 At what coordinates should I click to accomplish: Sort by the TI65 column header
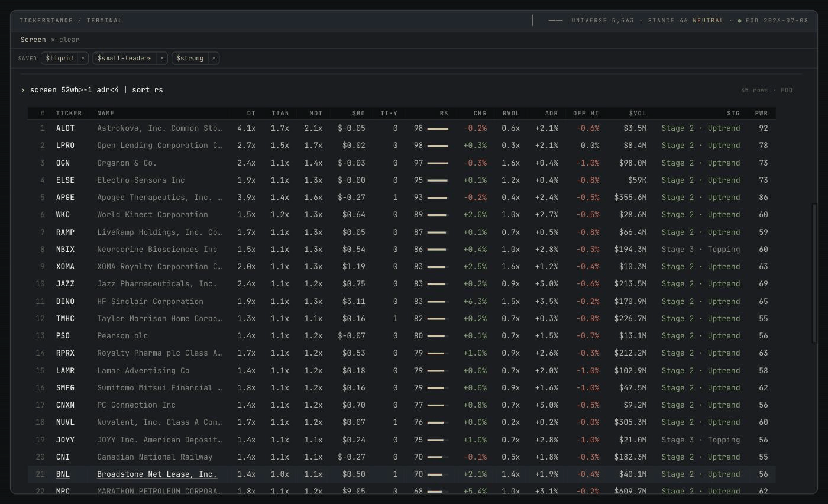(x=280, y=113)
